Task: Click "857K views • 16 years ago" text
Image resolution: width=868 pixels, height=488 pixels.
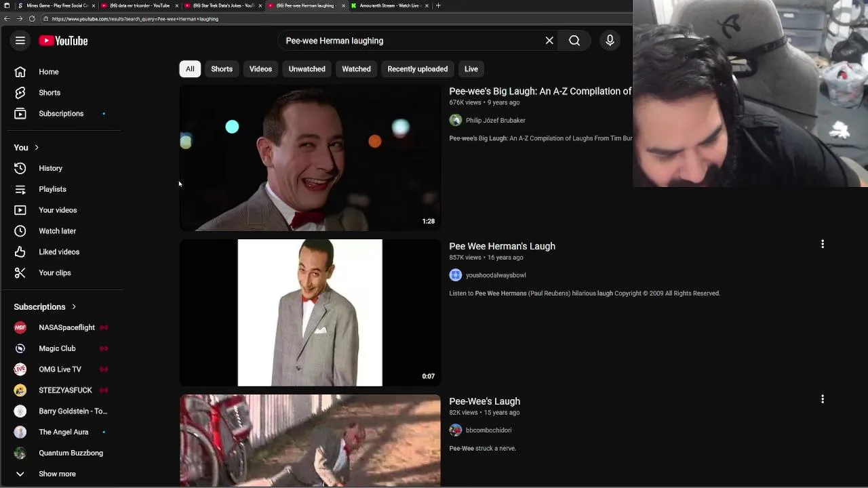Action: coord(486,258)
